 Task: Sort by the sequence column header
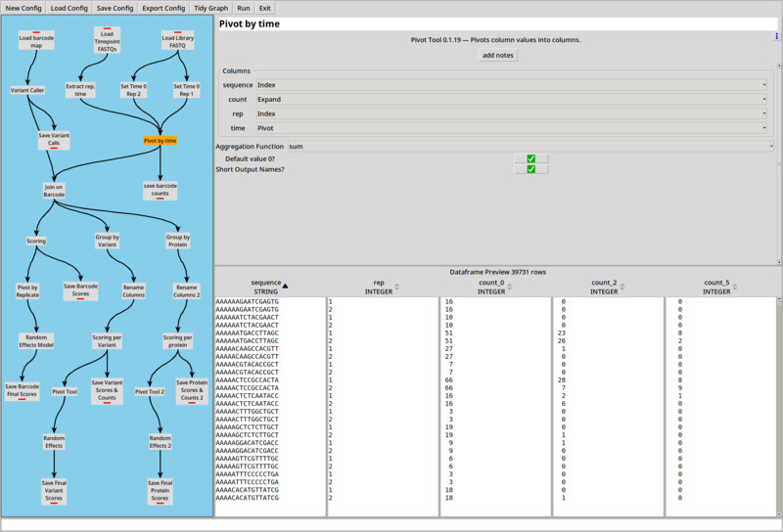click(270, 287)
